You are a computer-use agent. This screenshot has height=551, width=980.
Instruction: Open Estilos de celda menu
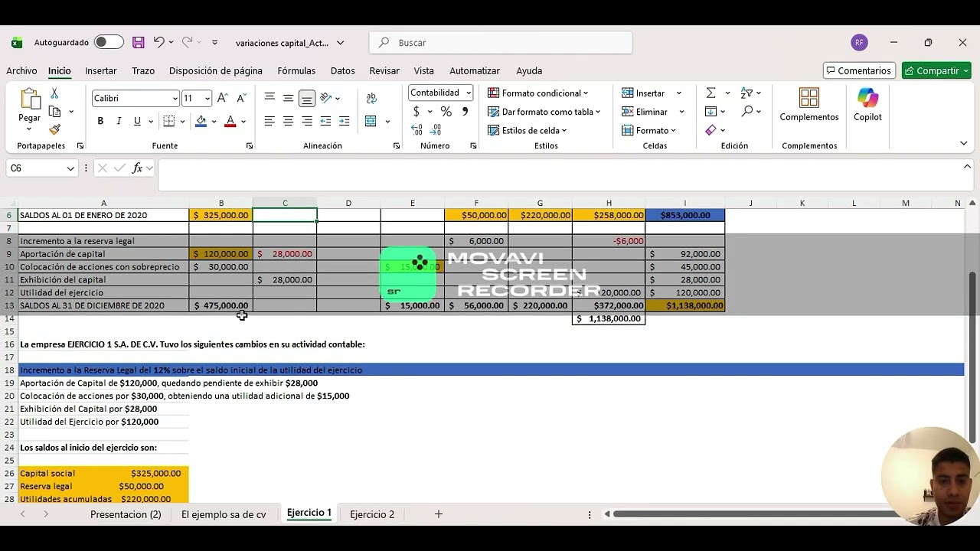tap(528, 131)
